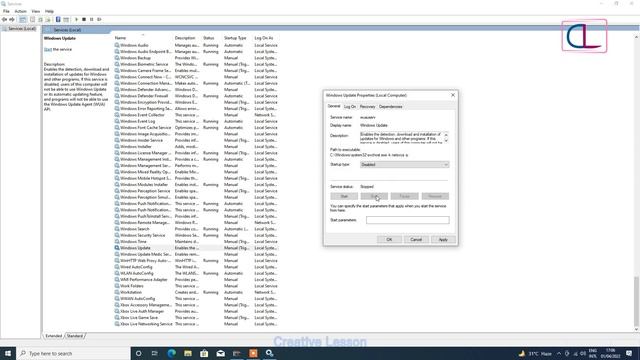Viewport: 640px width, 360px height.
Task: Click the Pause Service toolbar icon
Action: (91, 19)
